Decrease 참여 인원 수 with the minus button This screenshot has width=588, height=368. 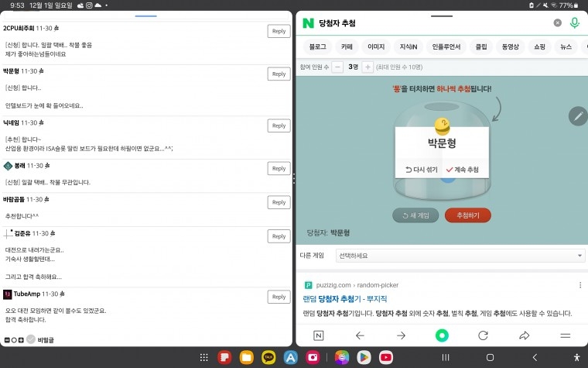point(337,67)
